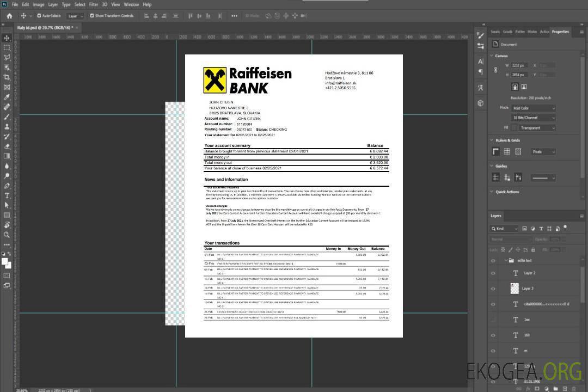Toggle Show Transform Controls checkbox
The image size is (588, 392).
coord(92,16)
